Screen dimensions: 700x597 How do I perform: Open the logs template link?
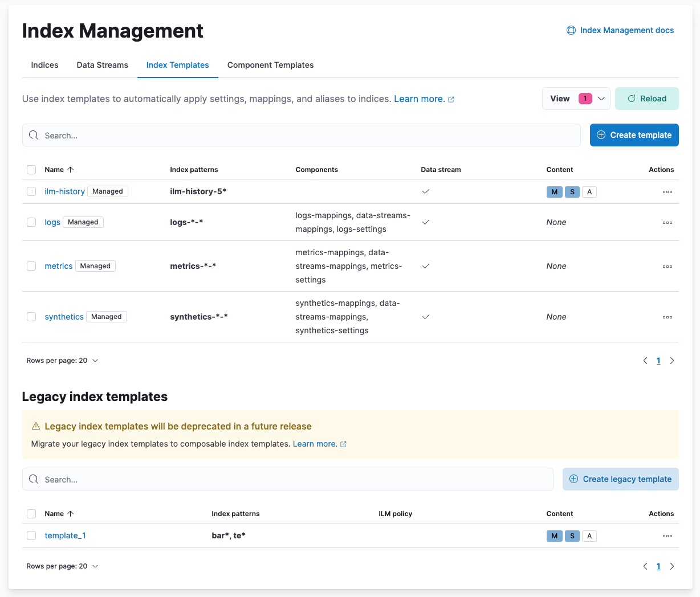pyautogui.click(x=52, y=222)
